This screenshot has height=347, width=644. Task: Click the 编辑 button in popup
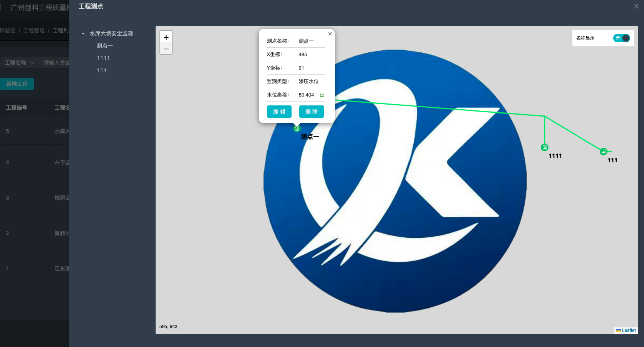[x=279, y=112]
